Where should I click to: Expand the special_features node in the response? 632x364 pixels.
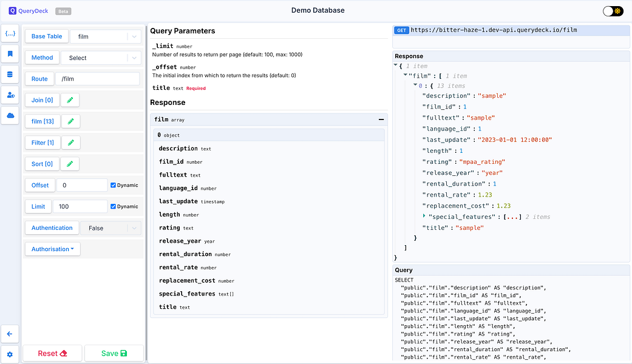click(424, 217)
